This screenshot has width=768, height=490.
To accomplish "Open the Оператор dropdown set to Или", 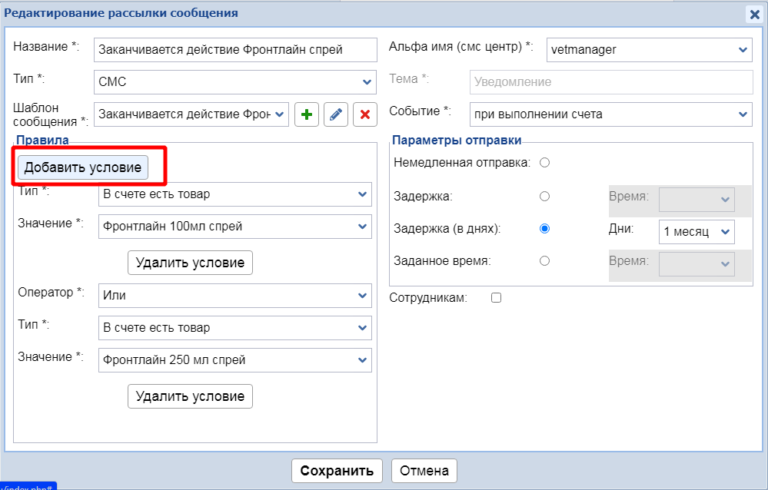I will click(x=234, y=295).
